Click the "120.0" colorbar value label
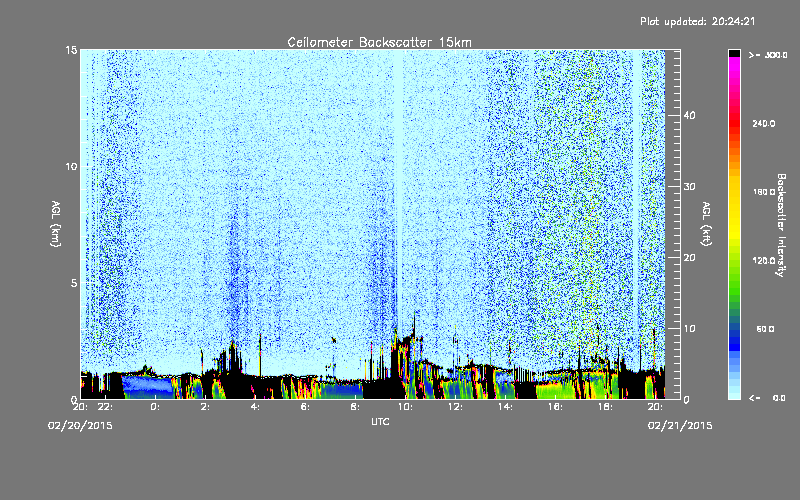Screen dimensions: 800x500 (x=764, y=261)
